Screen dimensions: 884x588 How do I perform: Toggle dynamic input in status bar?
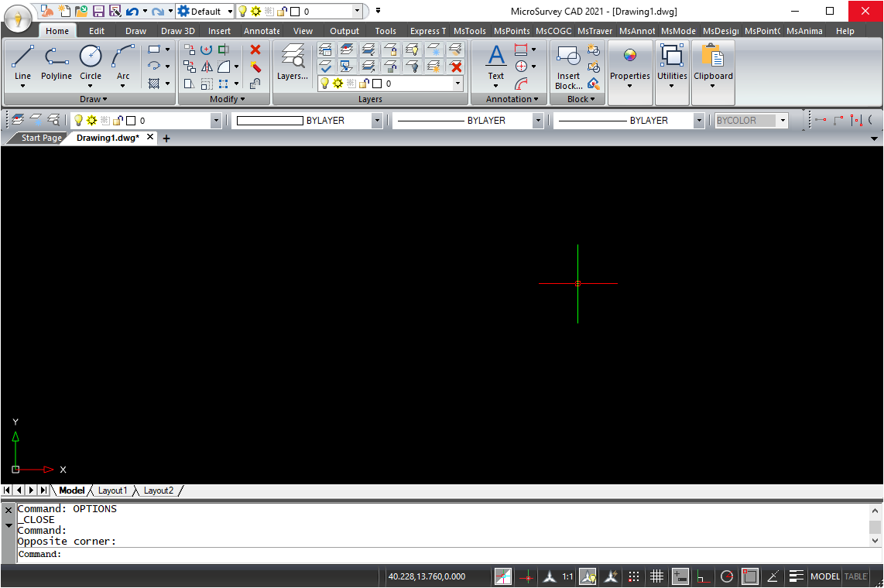click(680, 576)
